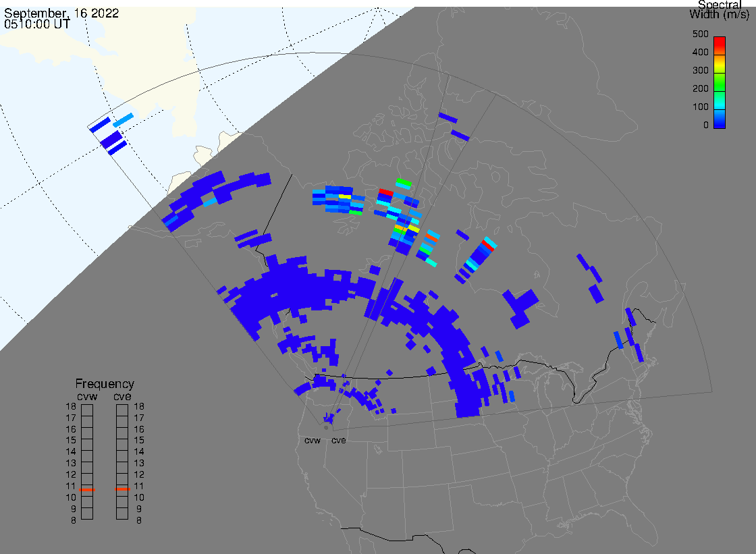The width and height of the screenshot is (756, 554).
Task: Click the 0510:00 UT time label
Action: pos(37,24)
